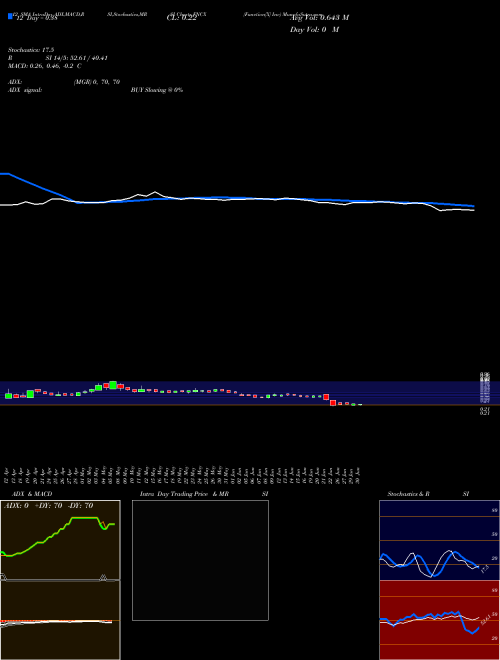Click inside the empty intraday trading price chart

200,560
